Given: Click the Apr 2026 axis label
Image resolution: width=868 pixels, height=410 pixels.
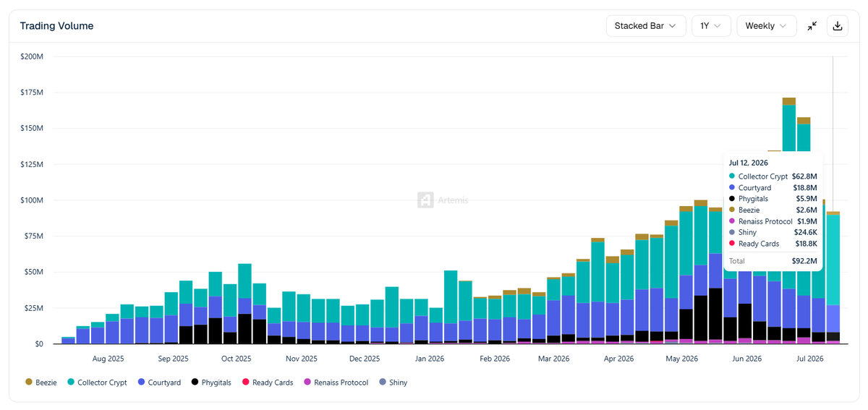Looking at the screenshot, I should tap(618, 359).
